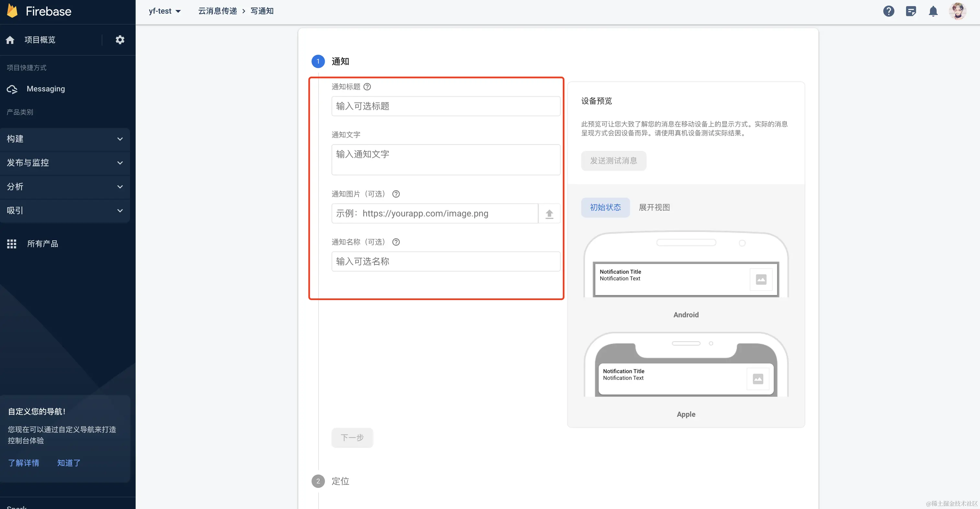980x509 pixels.
Task: Click the Firebase logo icon
Action: (x=12, y=11)
